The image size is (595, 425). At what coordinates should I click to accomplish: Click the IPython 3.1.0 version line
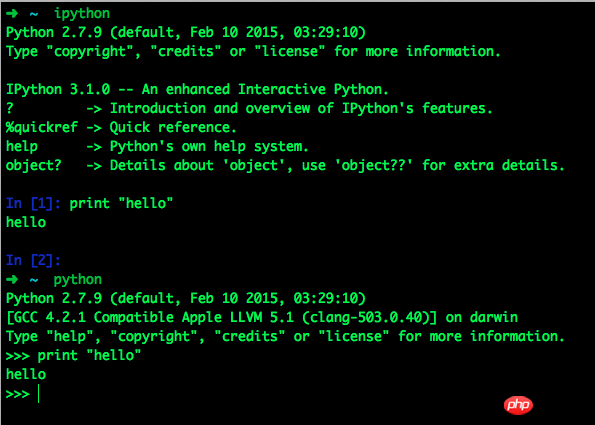tap(197, 90)
